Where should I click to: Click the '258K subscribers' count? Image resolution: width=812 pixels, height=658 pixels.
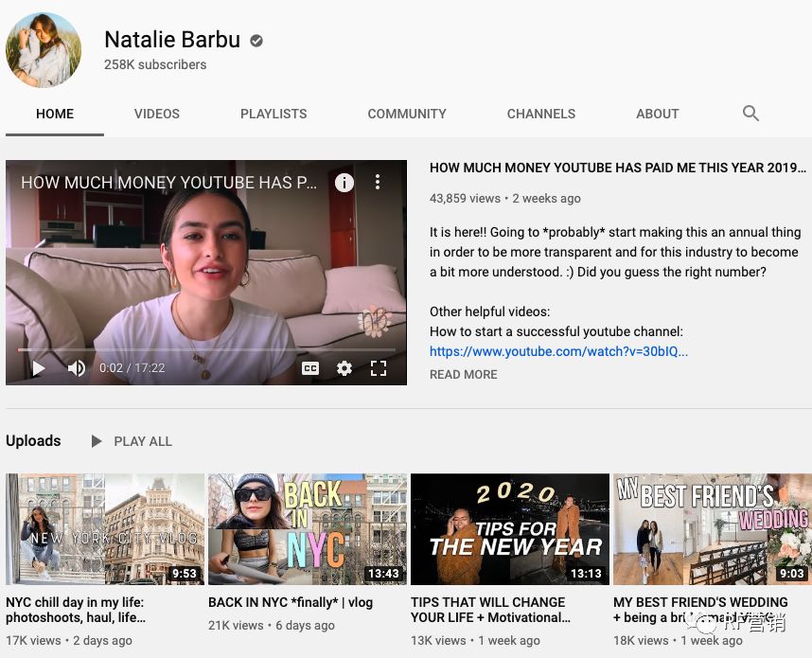click(155, 64)
